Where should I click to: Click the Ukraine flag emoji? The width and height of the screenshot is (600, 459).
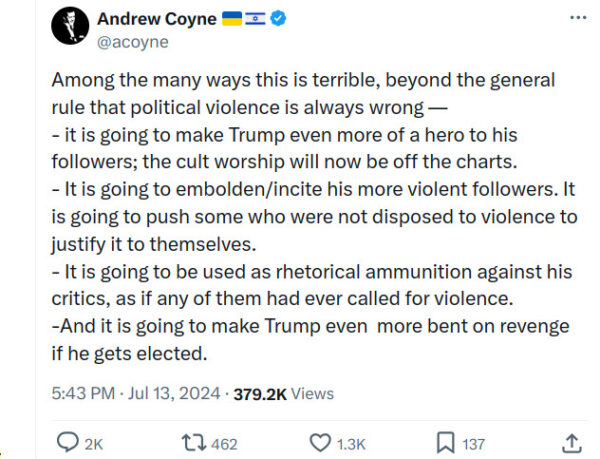click(x=232, y=20)
